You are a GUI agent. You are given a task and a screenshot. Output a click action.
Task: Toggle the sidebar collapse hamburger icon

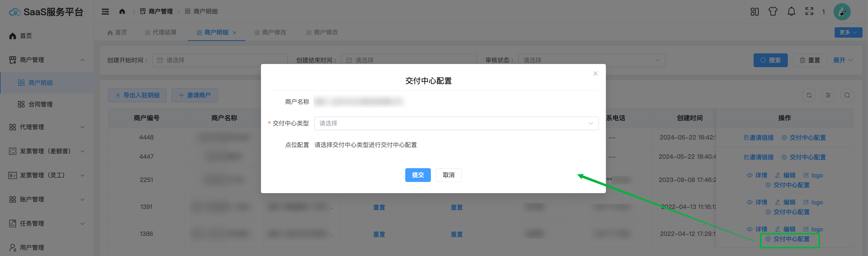(105, 12)
